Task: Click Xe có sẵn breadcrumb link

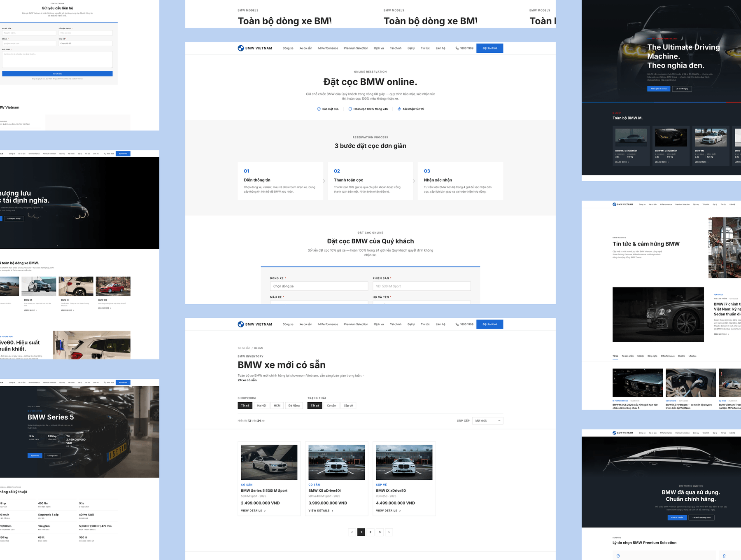Action: coord(244,348)
